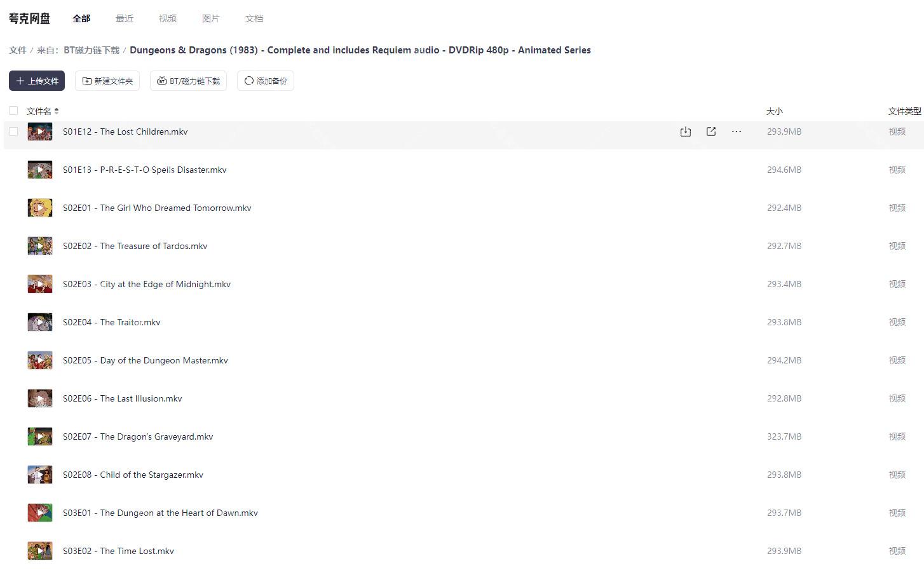Switch to the Recent tab
Viewport: 924px width, 575px height.
point(125,18)
